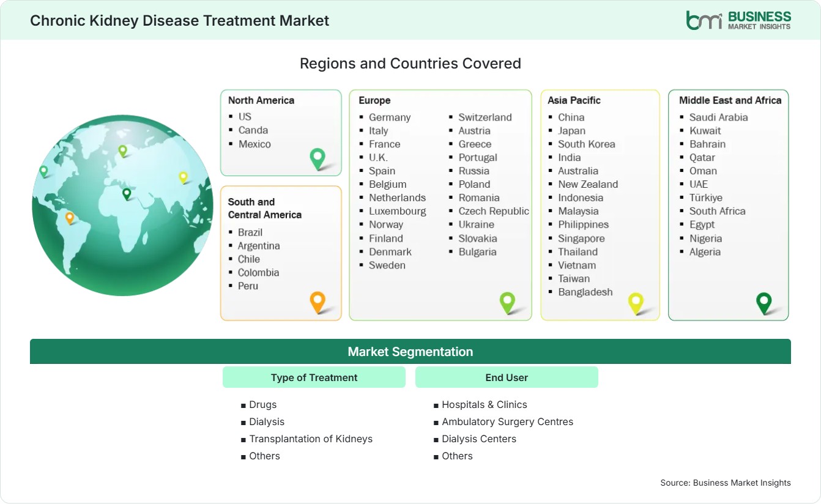821x504 pixels.
Task: Click the North America heading
Action: pos(261,100)
